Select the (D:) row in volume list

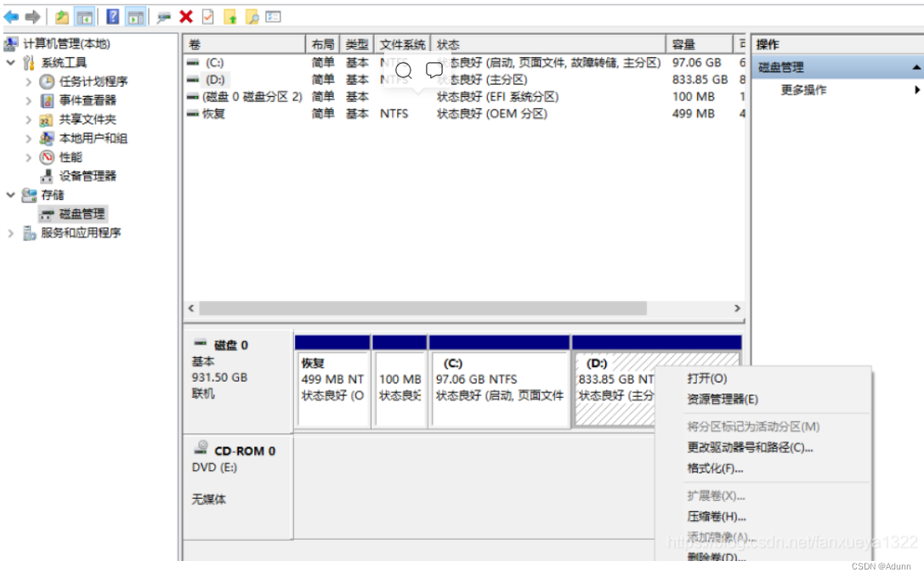[464, 79]
